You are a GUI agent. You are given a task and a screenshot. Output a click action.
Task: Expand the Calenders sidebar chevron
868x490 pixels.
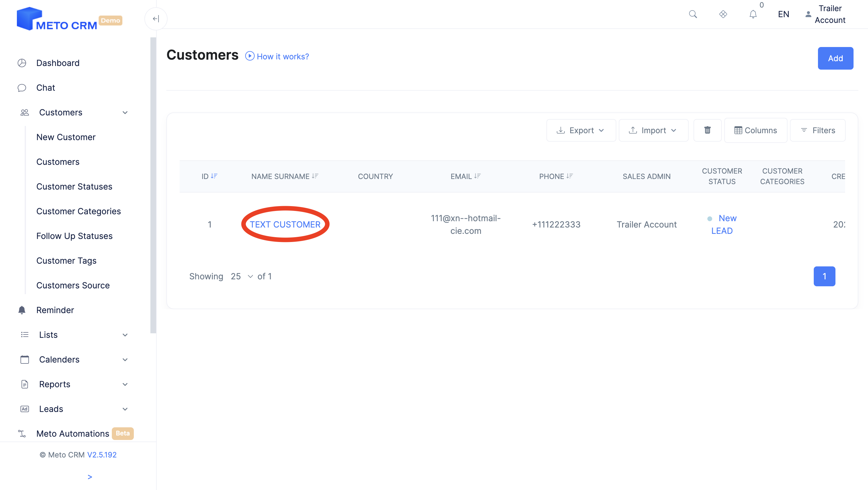[125, 360]
